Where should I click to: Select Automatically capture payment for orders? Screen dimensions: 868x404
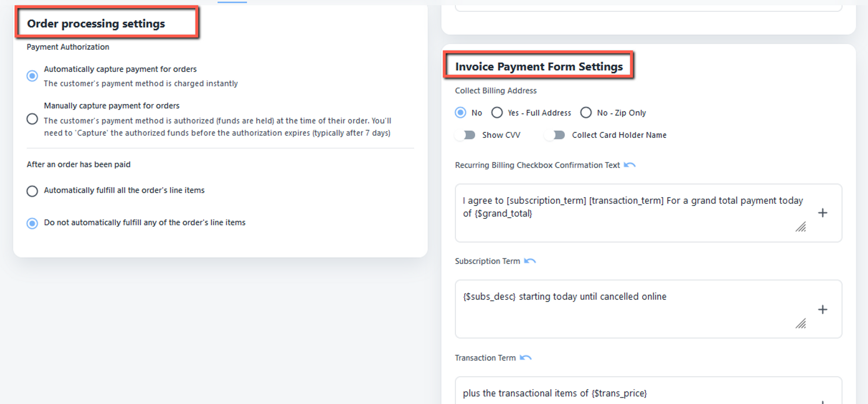pos(32,76)
